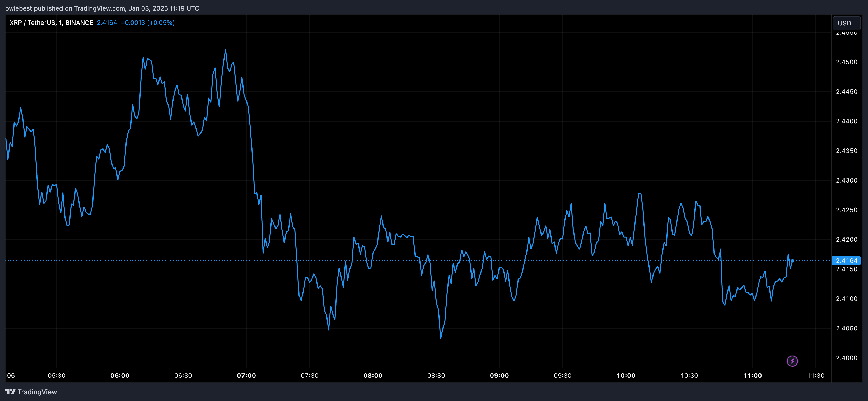Click the 2.4050 price axis label
Image resolution: width=868 pixels, height=401 pixels.
point(846,328)
